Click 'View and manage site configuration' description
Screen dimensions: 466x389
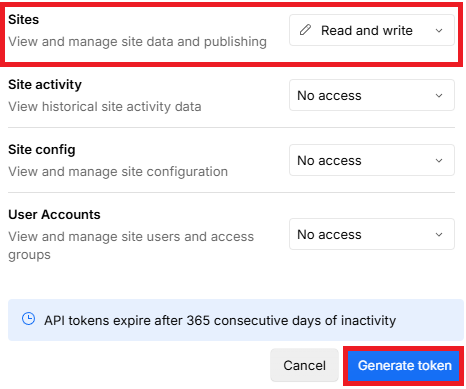coord(118,172)
